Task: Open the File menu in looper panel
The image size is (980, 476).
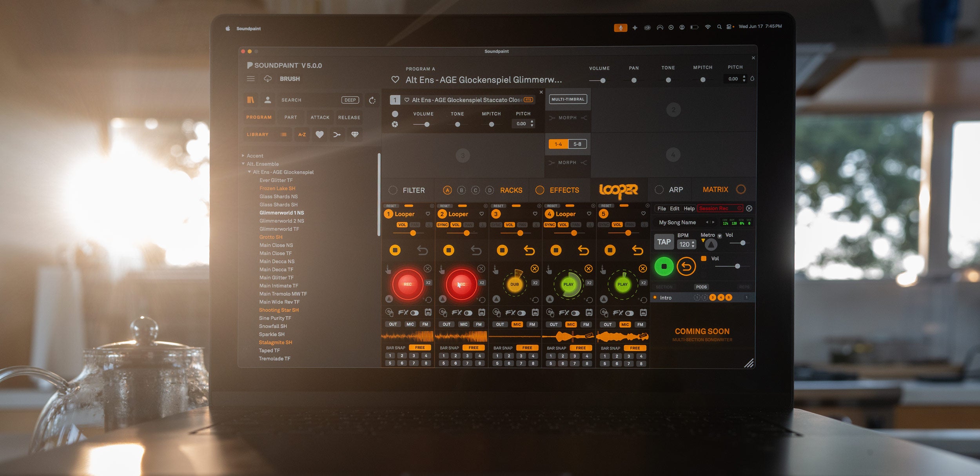Action: pyautogui.click(x=662, y=209)
